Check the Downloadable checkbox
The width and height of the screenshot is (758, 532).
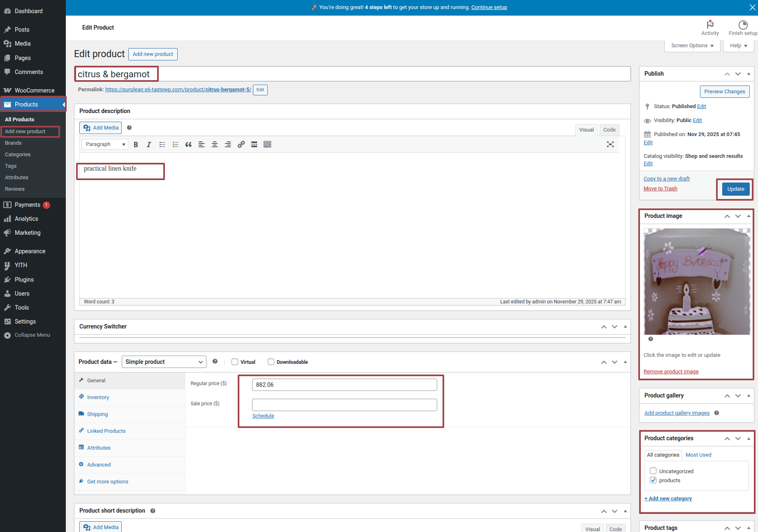pos(271,362)
